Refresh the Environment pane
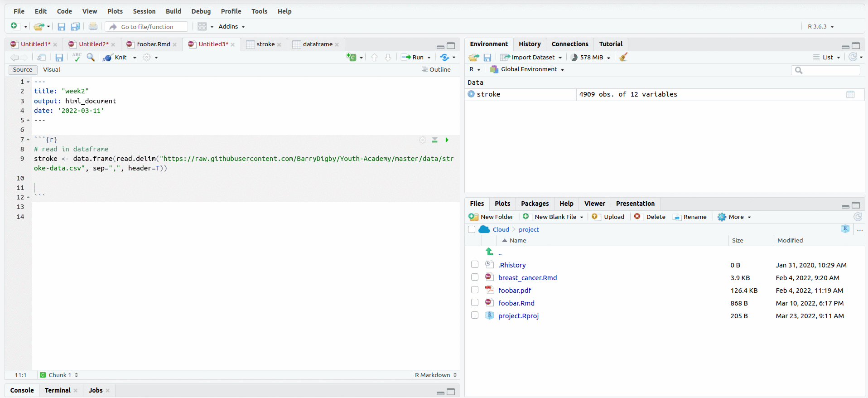 853,57
